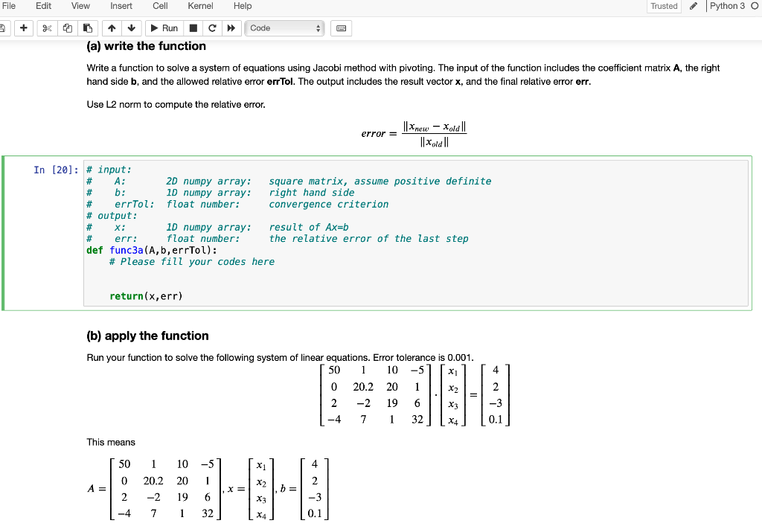Open the Cell menu
The height and width of the screenshot is (532, 762).
coord(160,6)
